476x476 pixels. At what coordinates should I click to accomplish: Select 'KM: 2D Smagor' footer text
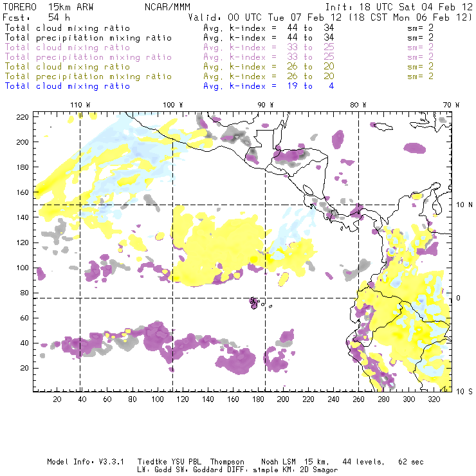point(309,470)
